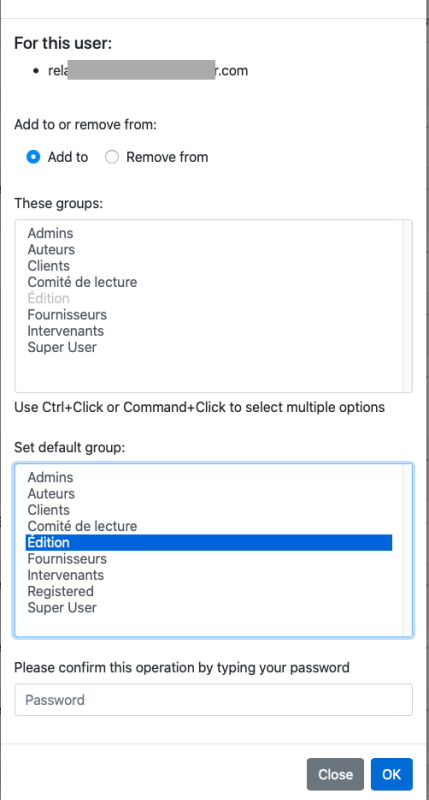Image resolution: width=429 pixels, height=800 pixels.
Task: Select Auteurs in "These groups" list
Action: click(209, 249)
